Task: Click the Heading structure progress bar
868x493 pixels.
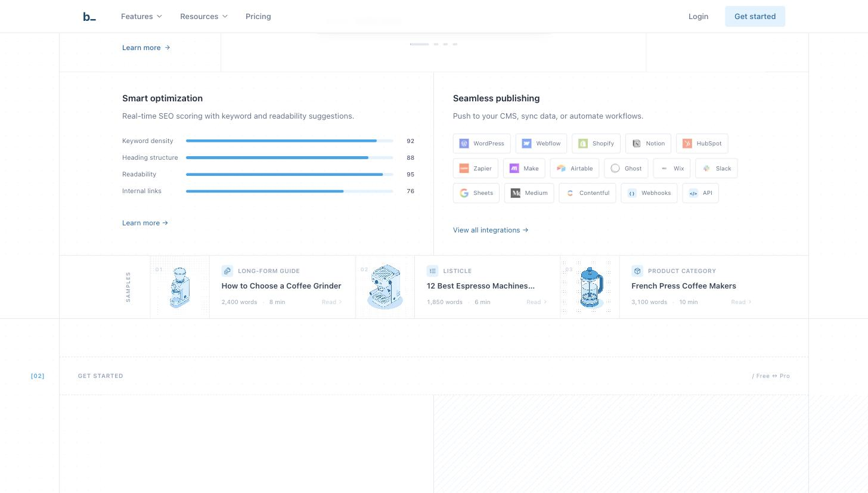Action: click(x=290, y=158)
